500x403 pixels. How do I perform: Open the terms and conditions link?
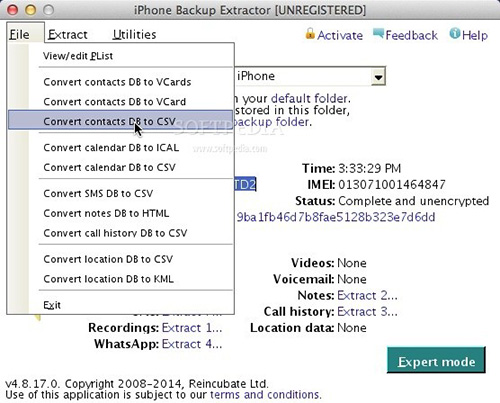265,395
